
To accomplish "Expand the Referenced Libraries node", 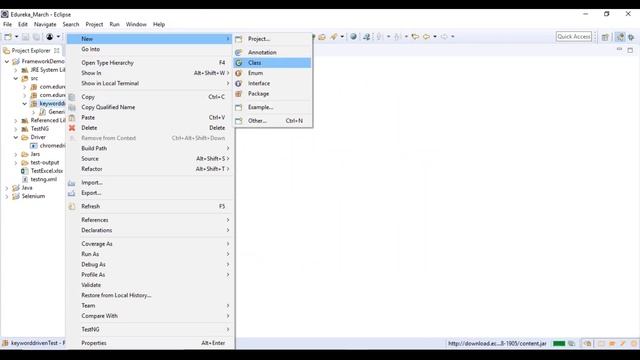I will [x=16, y=121].
